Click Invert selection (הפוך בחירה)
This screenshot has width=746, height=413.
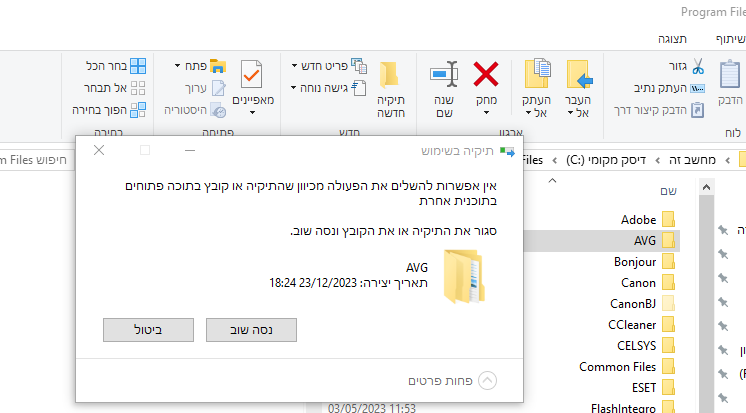point(109,110)
